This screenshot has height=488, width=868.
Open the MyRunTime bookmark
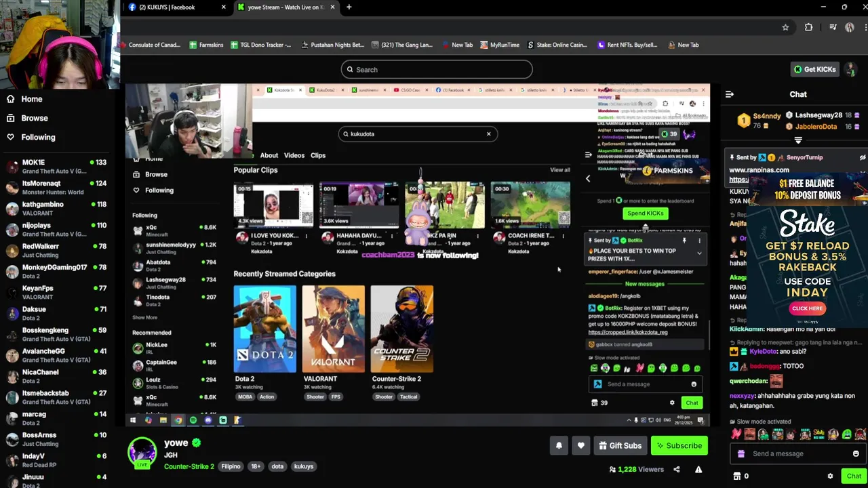click(500, 45)
